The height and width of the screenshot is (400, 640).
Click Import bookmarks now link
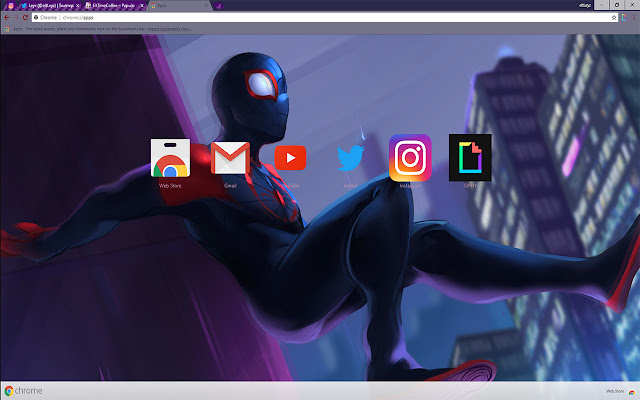[x=169, y=29]
